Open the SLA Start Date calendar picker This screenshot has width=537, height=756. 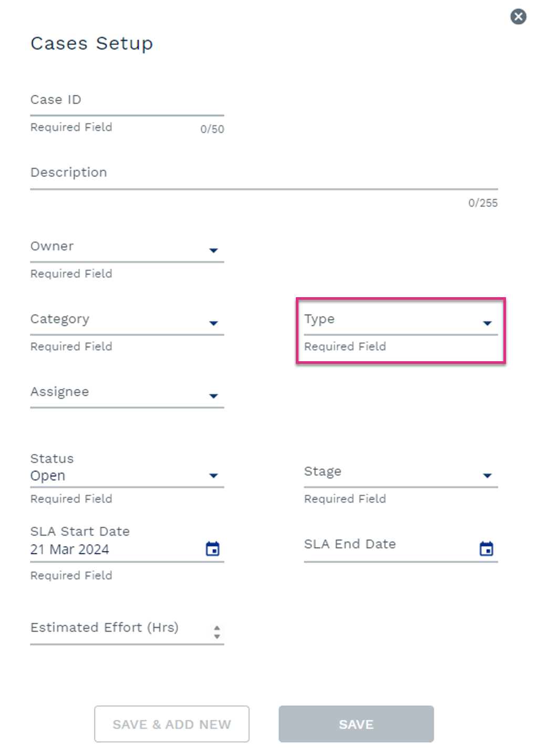coord(213,549)
